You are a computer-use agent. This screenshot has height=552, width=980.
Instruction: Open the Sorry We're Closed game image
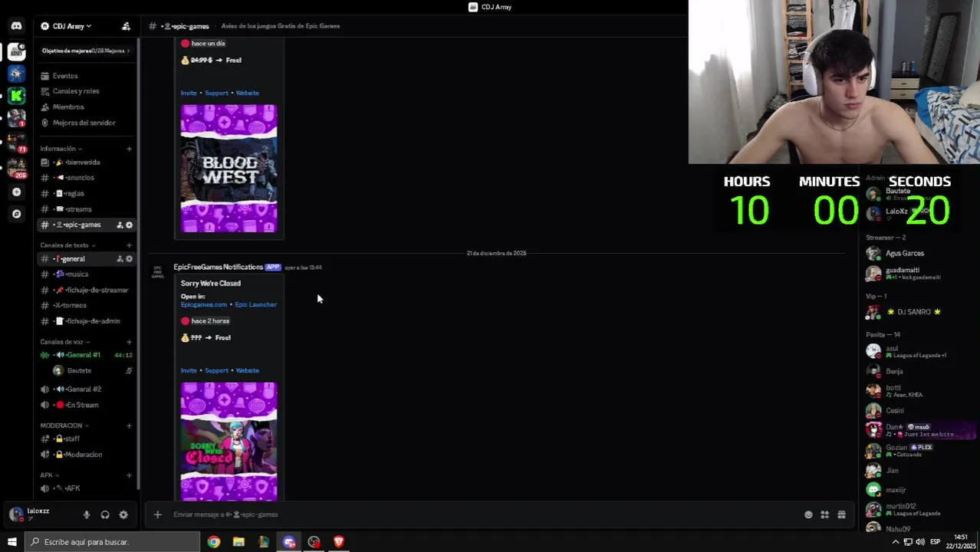click(x=229, y=441)
